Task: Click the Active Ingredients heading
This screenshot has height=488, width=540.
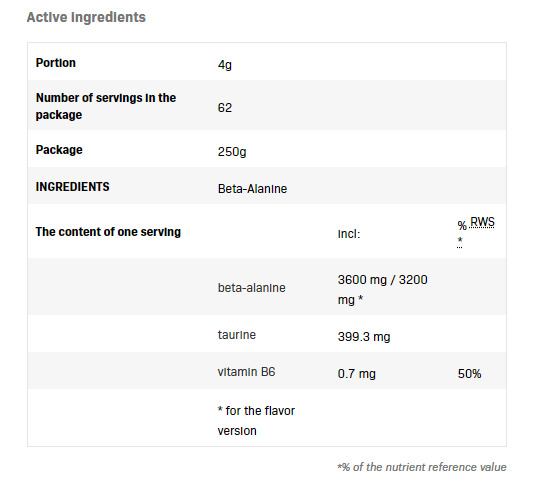Action: pos(86,17)
